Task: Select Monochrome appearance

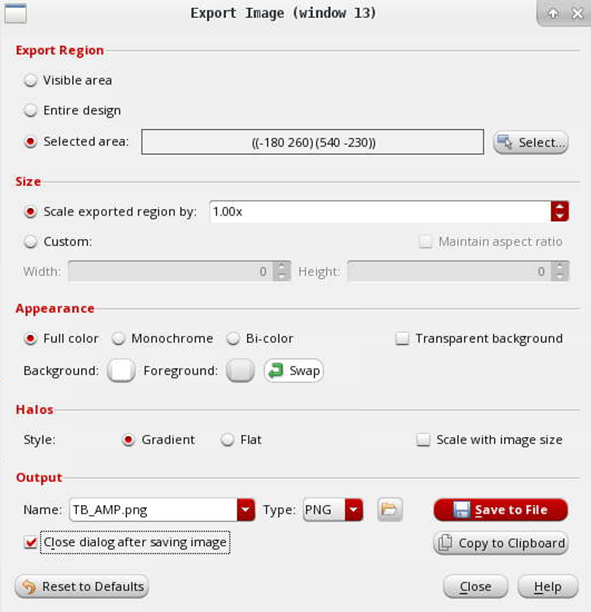Action: point(118,338)
